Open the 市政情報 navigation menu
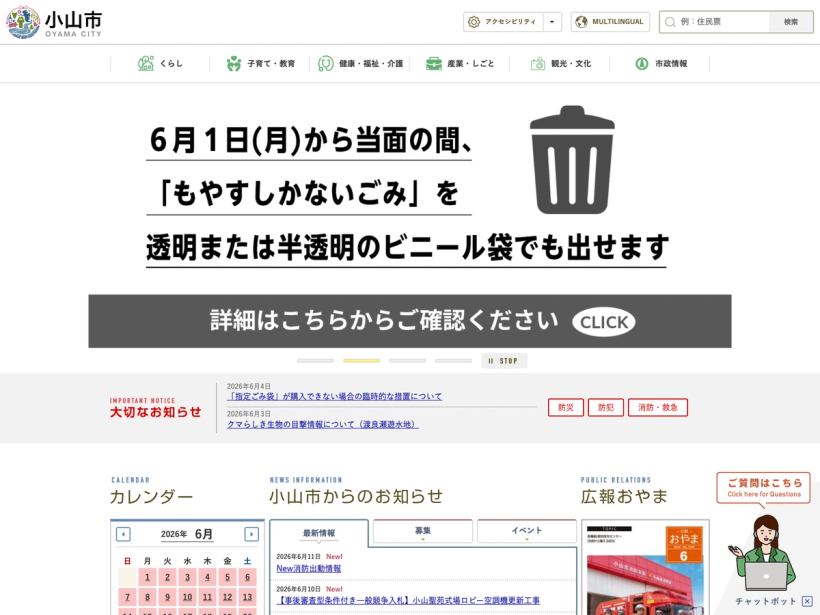820x615 pixels. (x=660, y=64)
